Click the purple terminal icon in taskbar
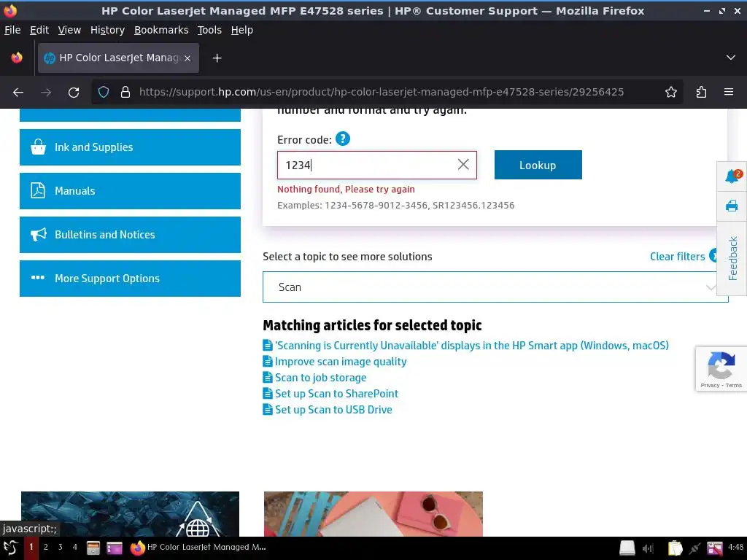The height and width of the screenshot is (560, 747). point(115,548)
